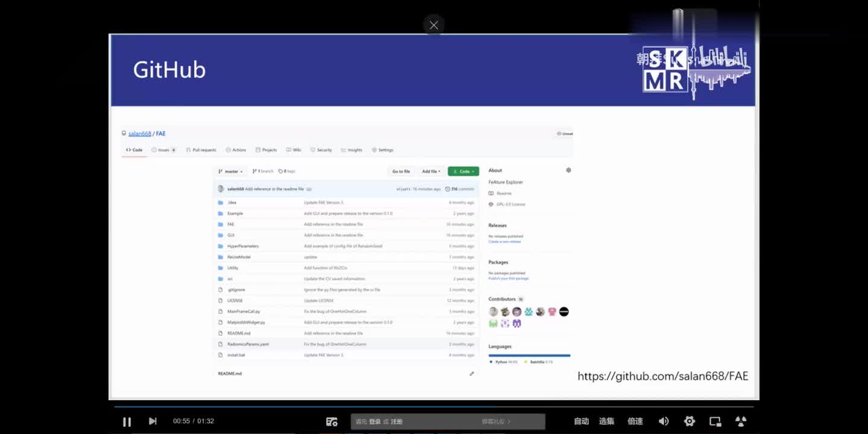
Task: Open the repository Settings tab
Action: coord(383,150)
